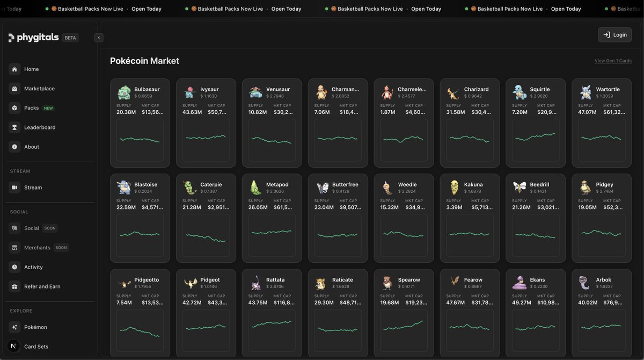The image size is (644, 360).
Task: Click the Pidgey sprite icon
Action: tap(586, 188)
